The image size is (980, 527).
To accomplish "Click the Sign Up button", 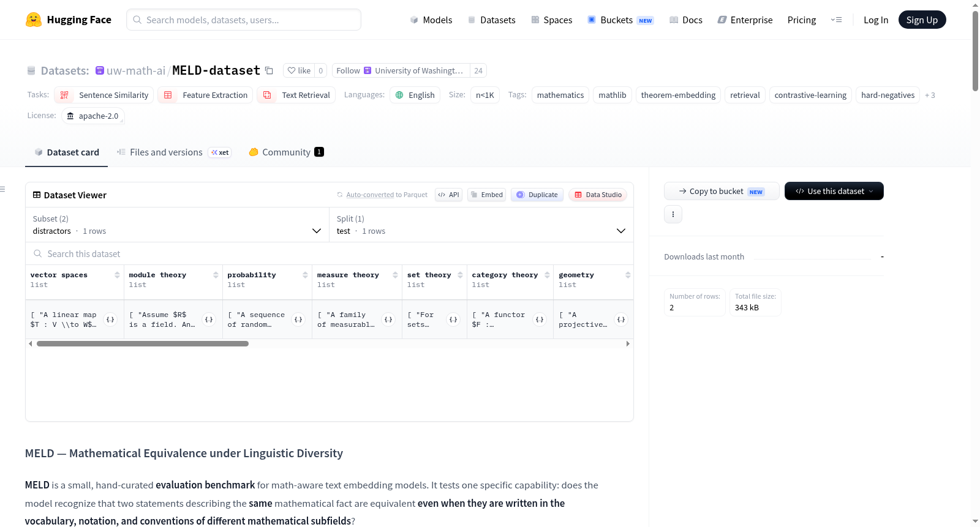I will tap(922, 20).
